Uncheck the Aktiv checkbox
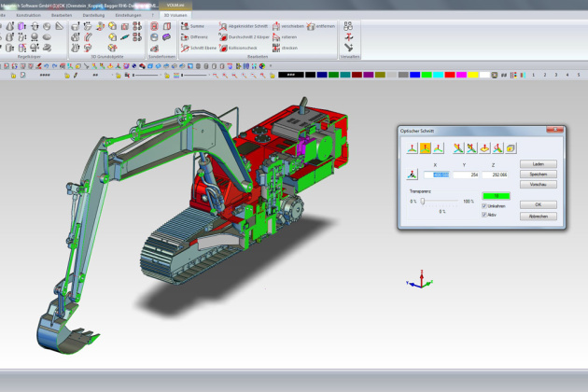The width and height of the screenshot is (588, 392). [x=483, y=215]
